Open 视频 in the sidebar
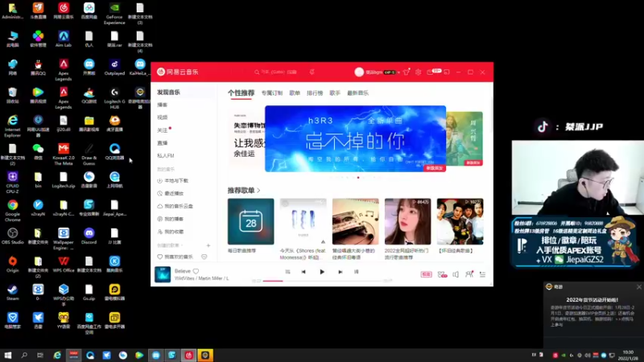Viewport: 644px width, 362px height. [163, 117]
